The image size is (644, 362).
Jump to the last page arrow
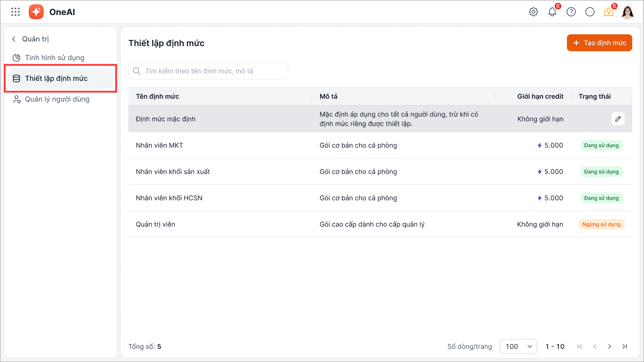coord(625,346)
